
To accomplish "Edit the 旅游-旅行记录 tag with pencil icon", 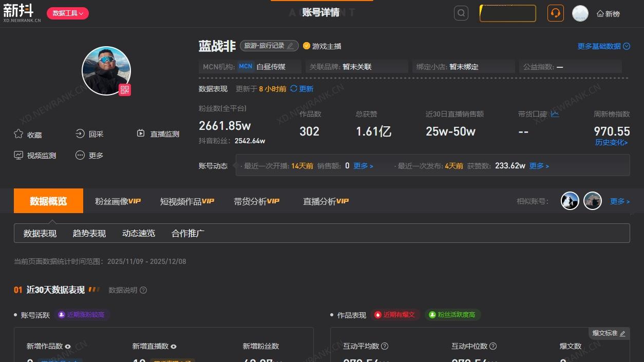I will click(290, 46).
